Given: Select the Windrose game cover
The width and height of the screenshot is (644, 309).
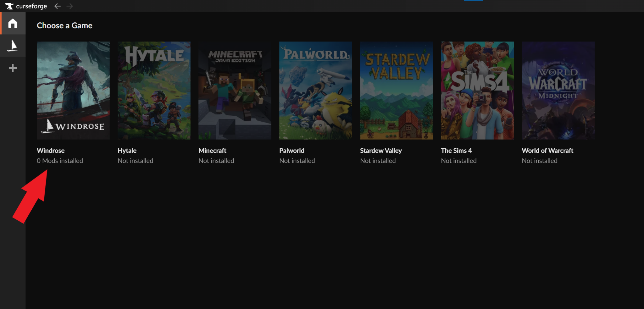Looking at the screenshot, I should pyautogui.click(x=73, y=91).
